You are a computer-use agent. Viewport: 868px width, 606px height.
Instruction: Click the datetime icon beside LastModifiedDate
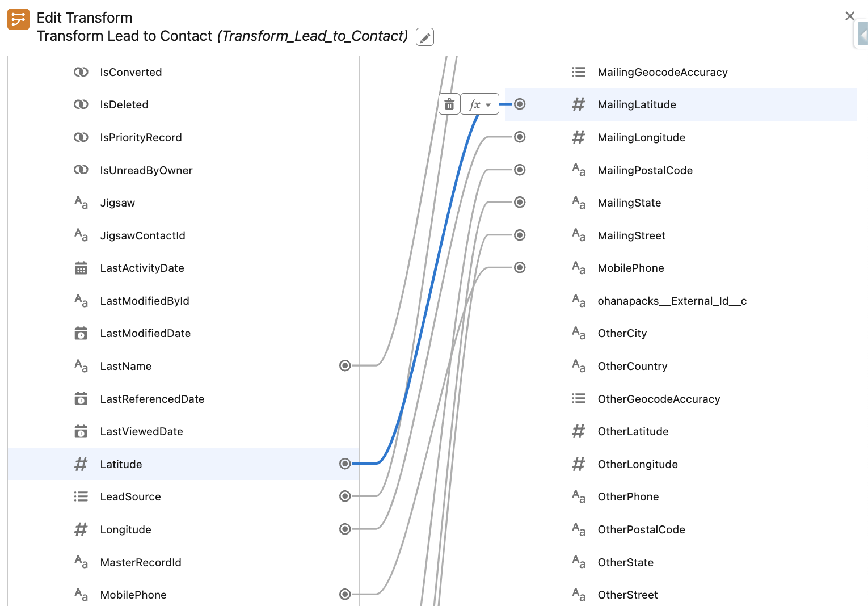click(81, 334)
